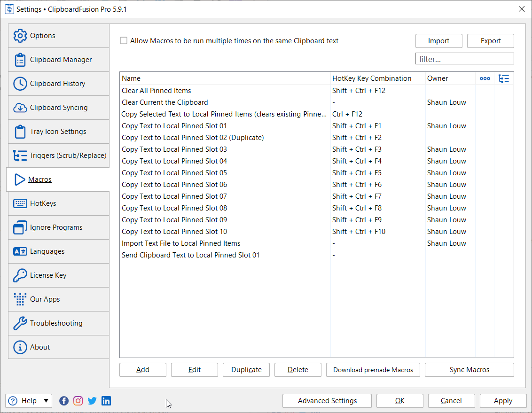
Task: Click the three-dots column header icon
Action: point(485,78)
